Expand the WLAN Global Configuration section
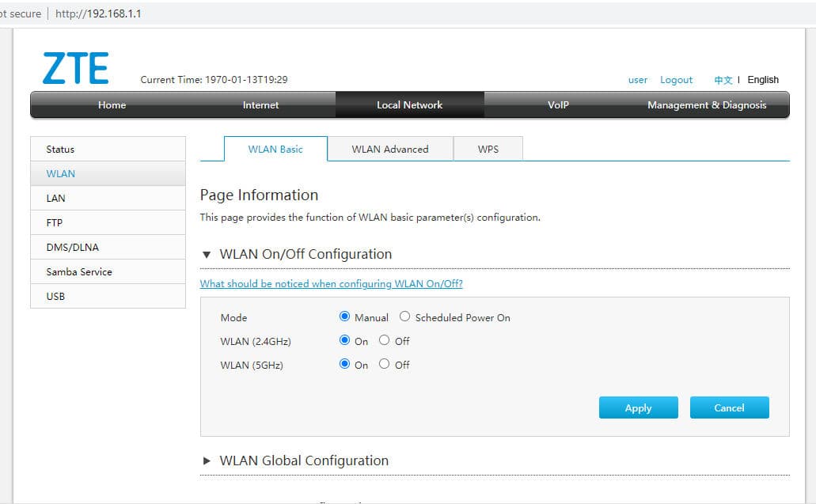 pyautogui.click(x=207, y=460)
